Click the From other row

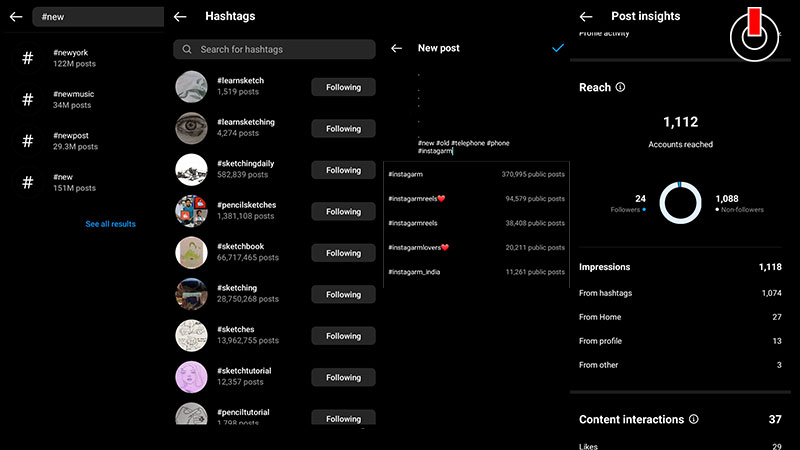[x=680, y=365]
